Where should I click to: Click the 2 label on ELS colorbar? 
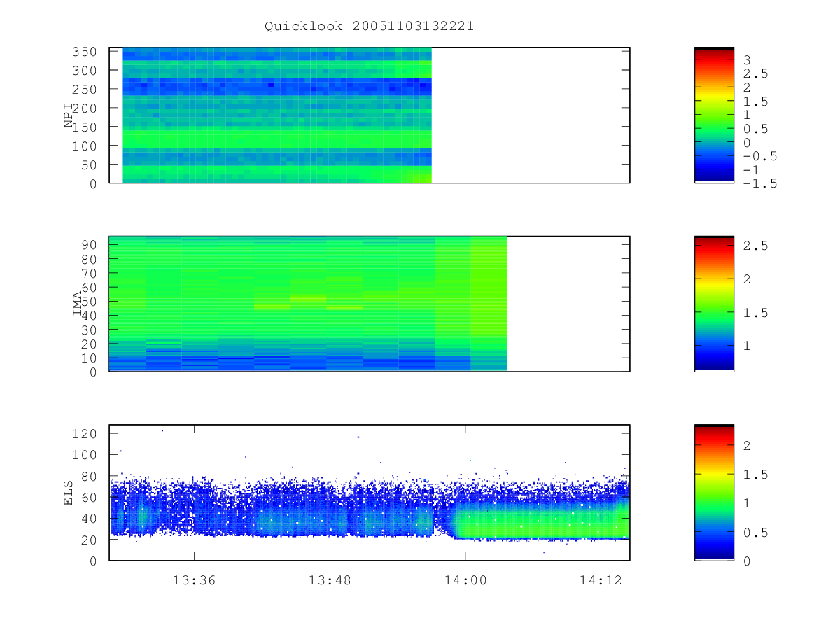click(747, 445)
